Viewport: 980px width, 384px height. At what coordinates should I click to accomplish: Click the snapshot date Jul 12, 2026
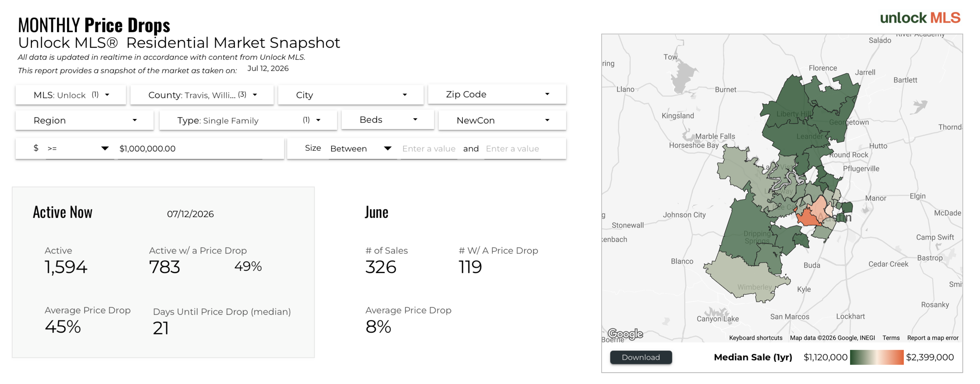point(268,68)
